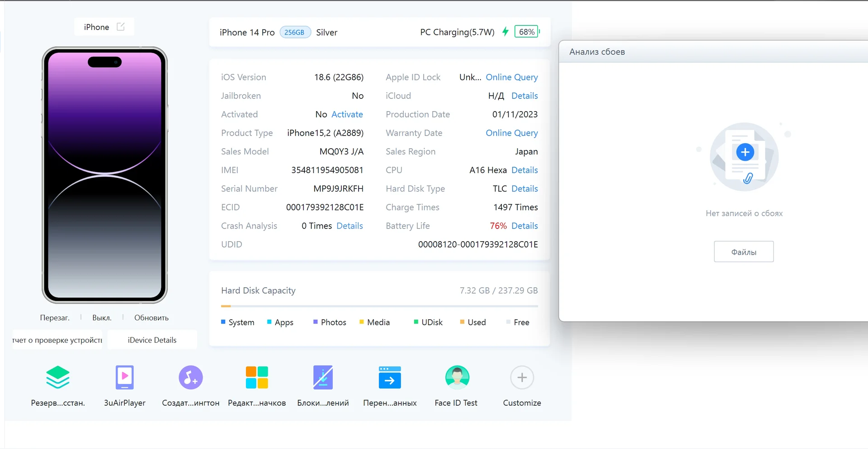
Task: Click the edit icon next to iPhone name
Action: pyautogui.click(x=121, y=27)
